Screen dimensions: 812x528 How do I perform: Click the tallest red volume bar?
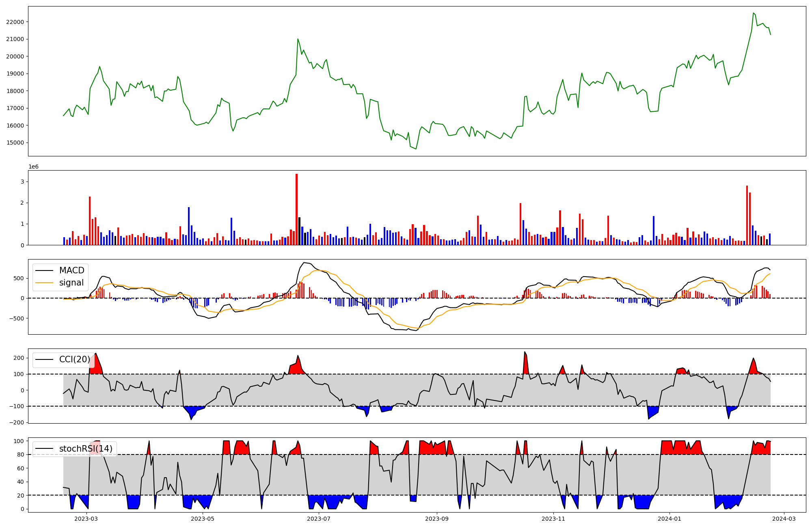[296, 209]
